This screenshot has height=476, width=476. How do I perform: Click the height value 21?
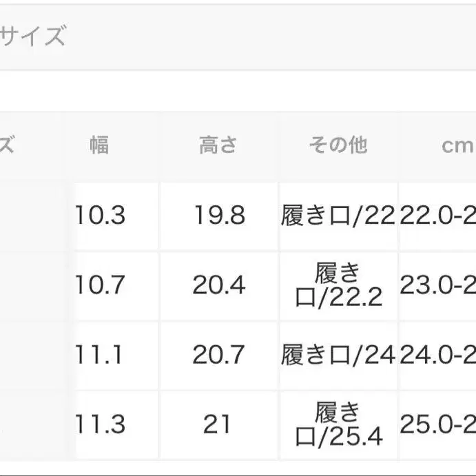tap(218, 424)
